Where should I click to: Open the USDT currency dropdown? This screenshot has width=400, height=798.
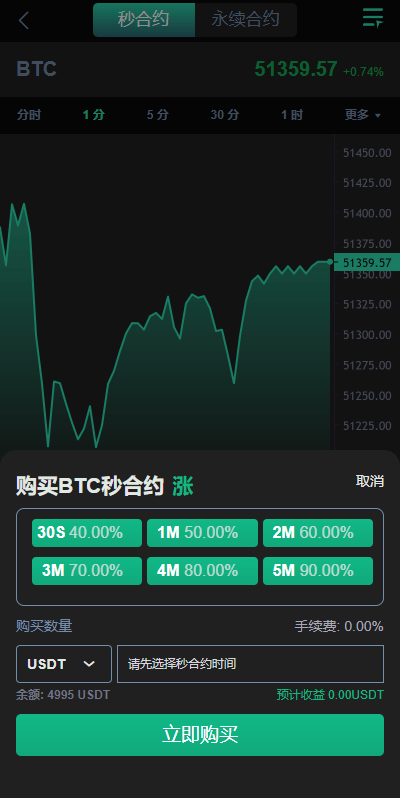pyautogui.click(x=64, y=664)
